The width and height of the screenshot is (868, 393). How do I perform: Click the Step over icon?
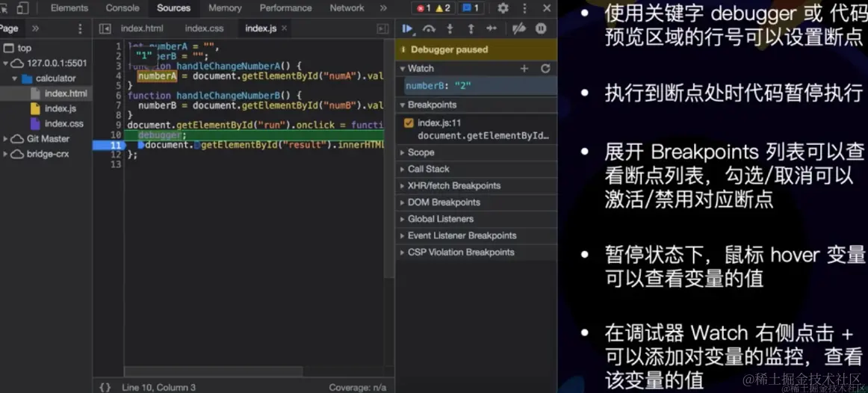[429, 29]
